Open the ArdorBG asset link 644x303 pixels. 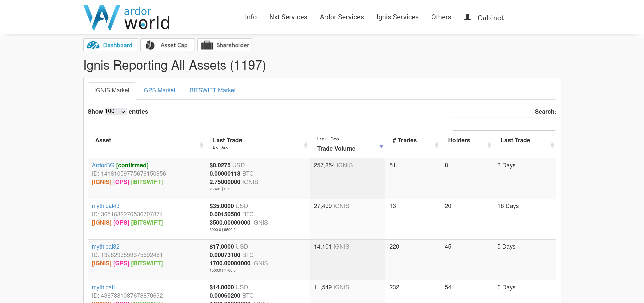(103, 165)
